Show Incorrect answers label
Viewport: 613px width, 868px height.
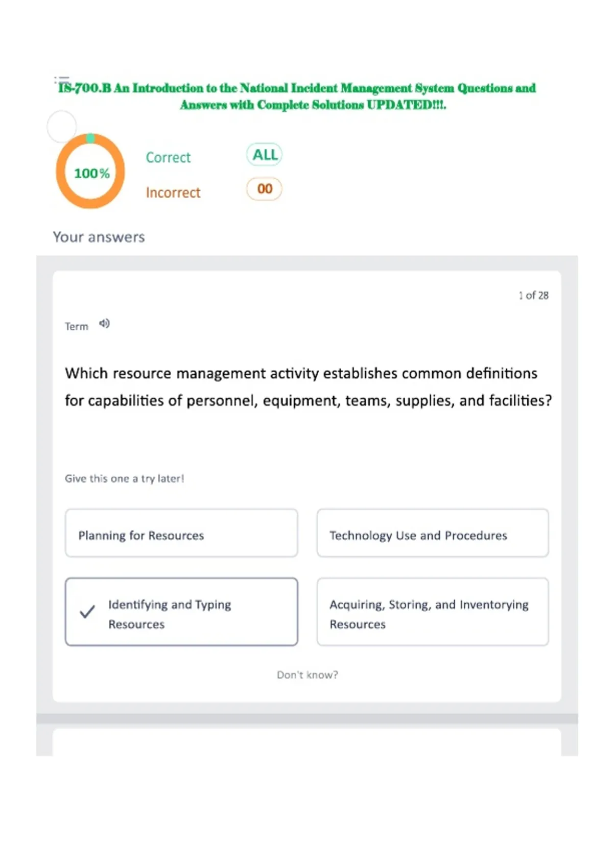click(x=173, y=192)
